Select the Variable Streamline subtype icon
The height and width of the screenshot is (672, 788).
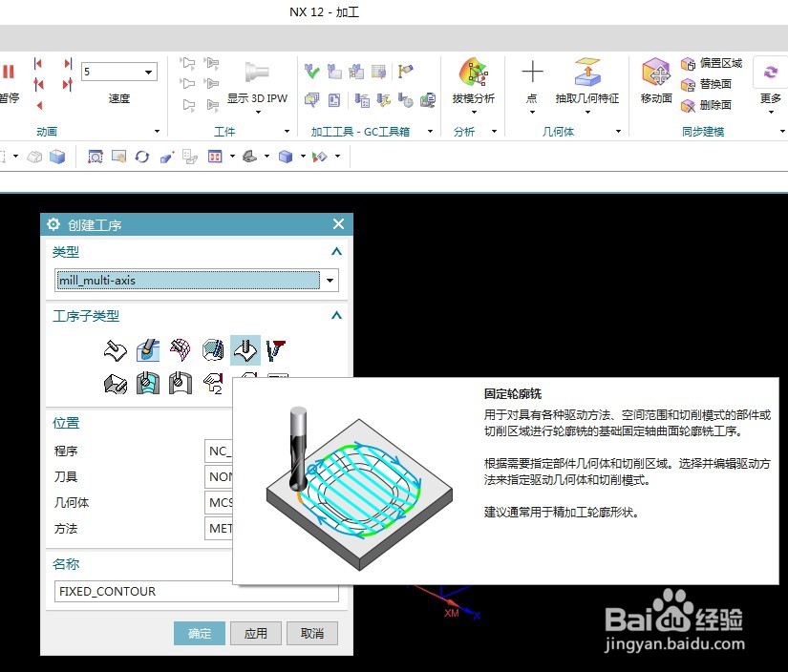[148, 350]
